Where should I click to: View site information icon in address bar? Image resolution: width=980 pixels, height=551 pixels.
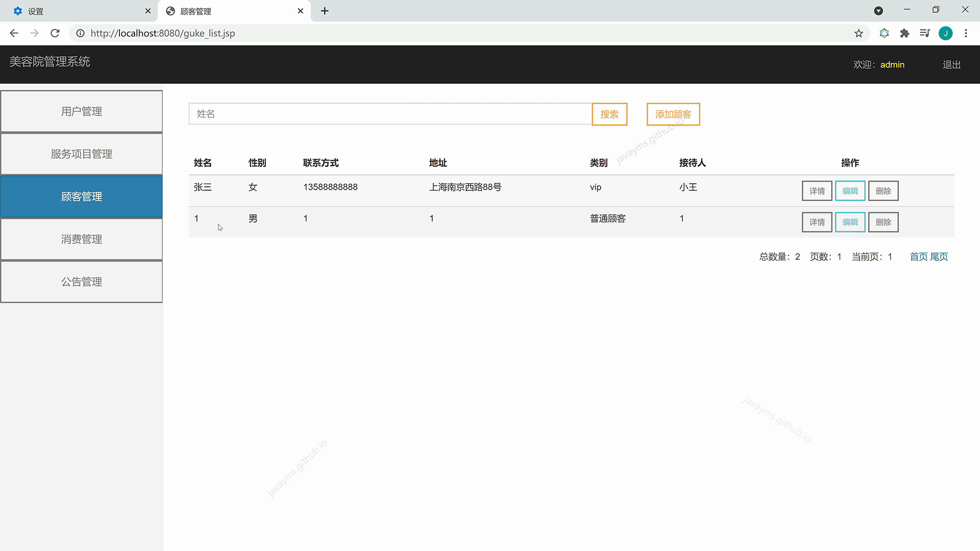[x=80, y=33]
